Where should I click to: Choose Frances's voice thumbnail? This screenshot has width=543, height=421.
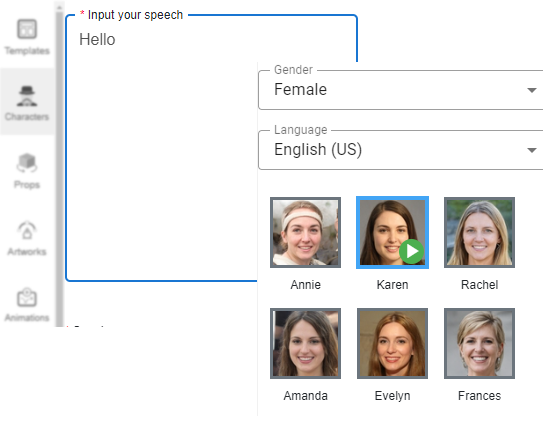click(479, 343)
